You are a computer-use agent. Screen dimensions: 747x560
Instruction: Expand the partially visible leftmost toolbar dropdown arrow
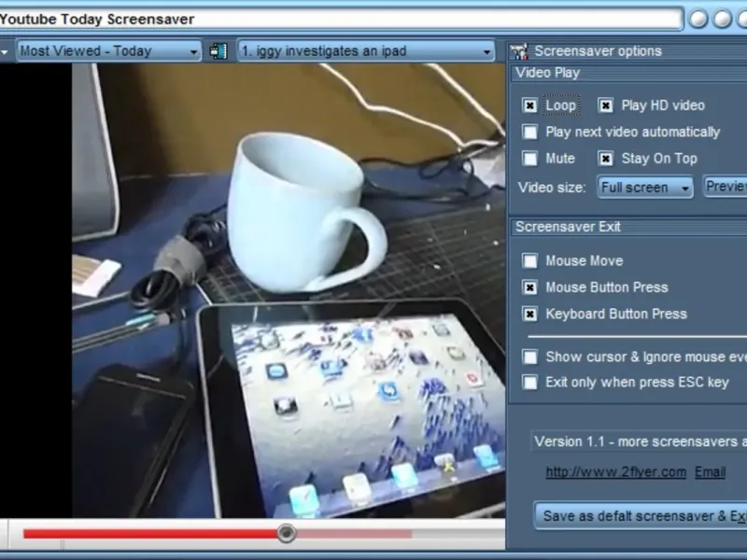(x=5, y=51)
